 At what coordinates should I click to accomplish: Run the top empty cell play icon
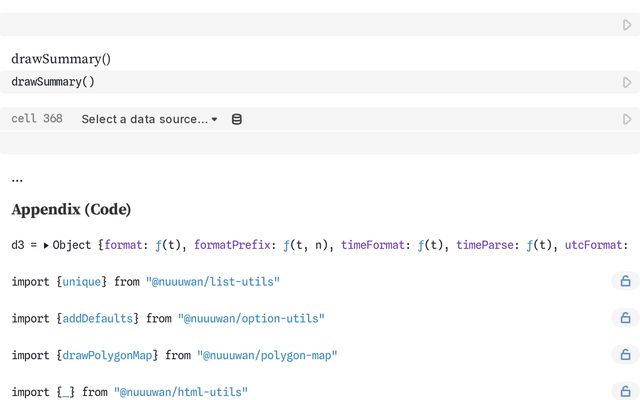[627, 25]
